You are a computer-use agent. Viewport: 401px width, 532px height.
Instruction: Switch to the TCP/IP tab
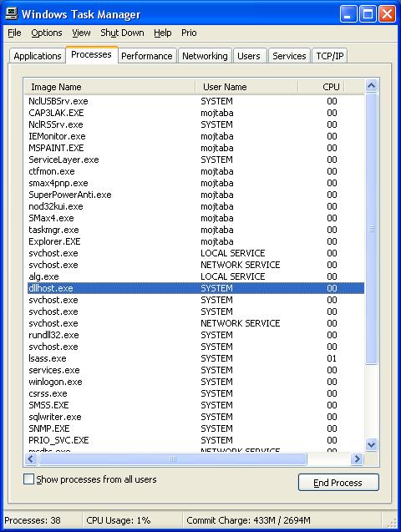coord(330,56)
